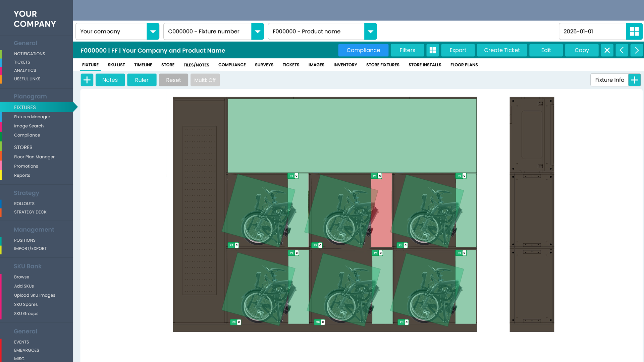Select the P10 position label
Viewport: 644px width, 362px height.
[317, 322]
